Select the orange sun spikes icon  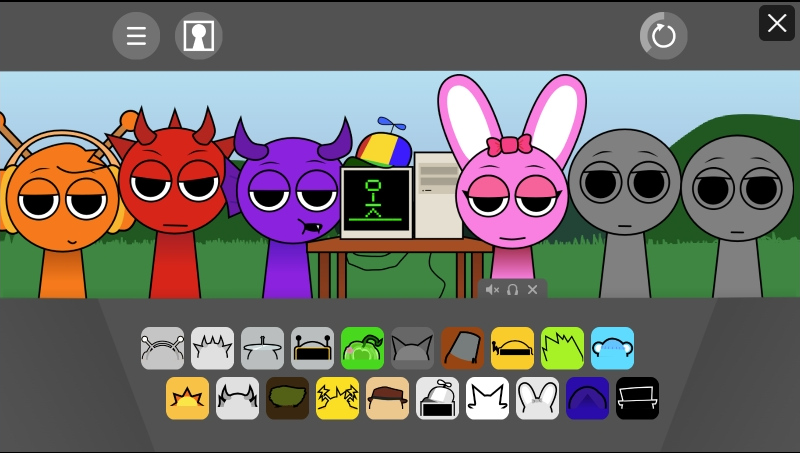tap(187, 398)
